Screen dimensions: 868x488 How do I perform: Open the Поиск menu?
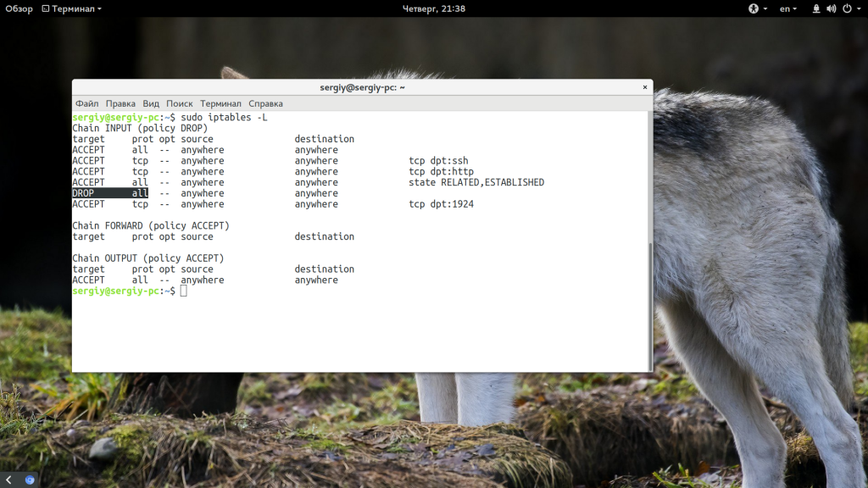click(x=180, y=103)
